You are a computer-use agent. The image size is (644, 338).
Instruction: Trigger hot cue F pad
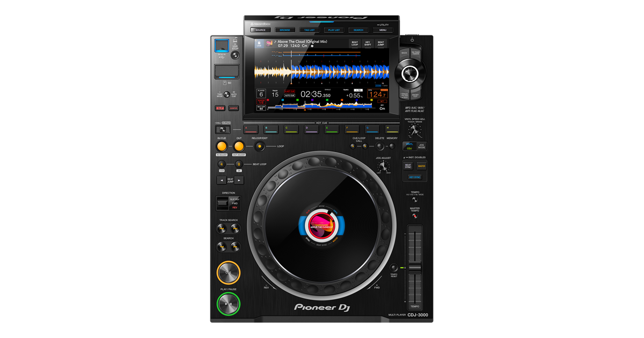(x=352, y=129)
